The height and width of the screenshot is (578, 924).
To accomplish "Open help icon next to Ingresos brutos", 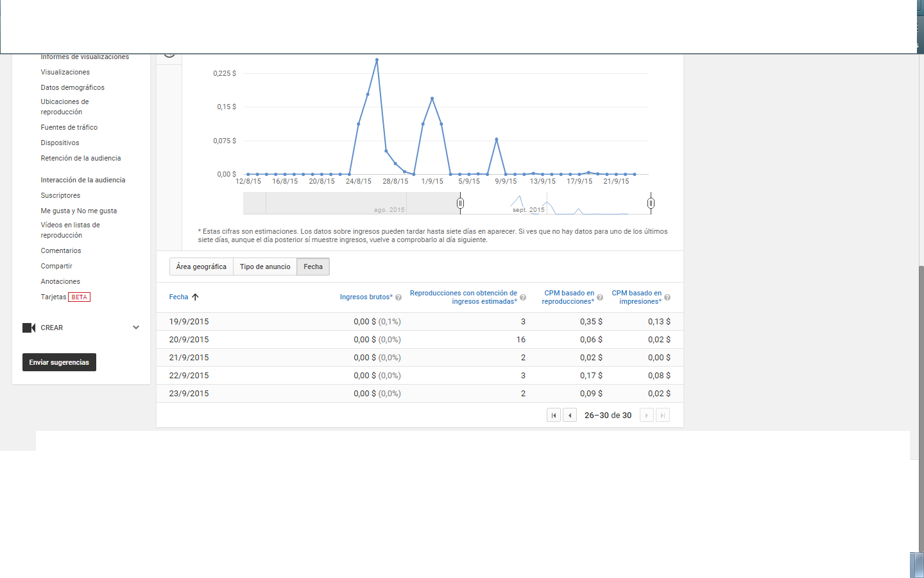I will pyautogui.click(x=398, y=297).
